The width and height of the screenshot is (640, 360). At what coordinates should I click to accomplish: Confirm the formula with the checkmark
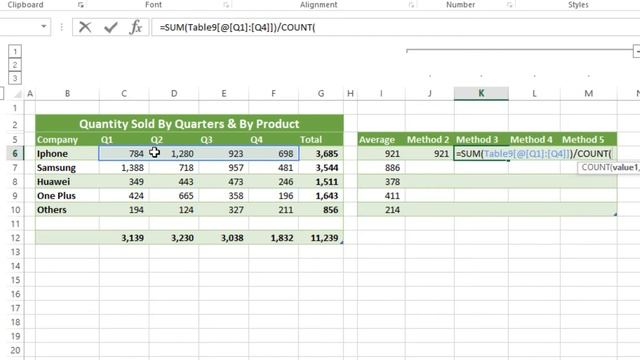coord(111,27)
